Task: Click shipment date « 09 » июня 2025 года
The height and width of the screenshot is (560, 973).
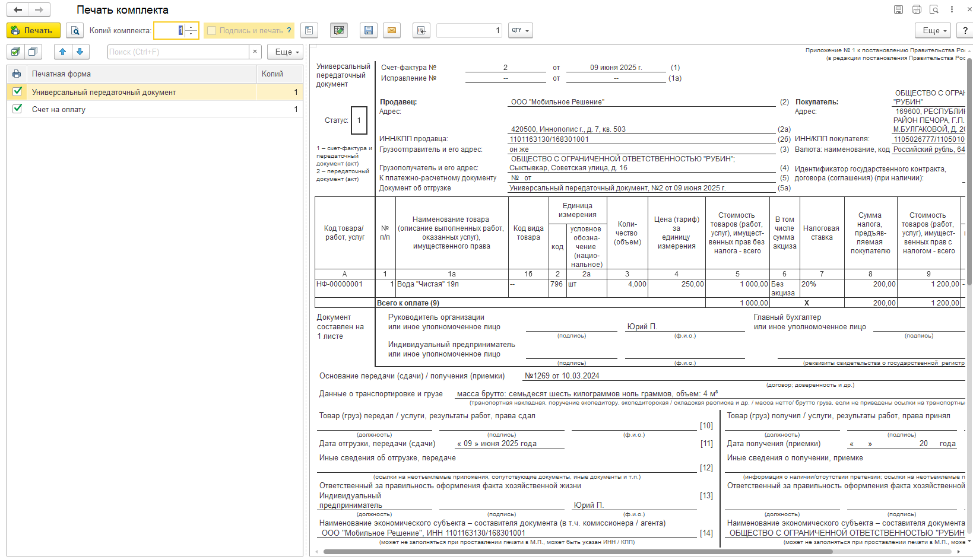Action: (x=496, y=444)
